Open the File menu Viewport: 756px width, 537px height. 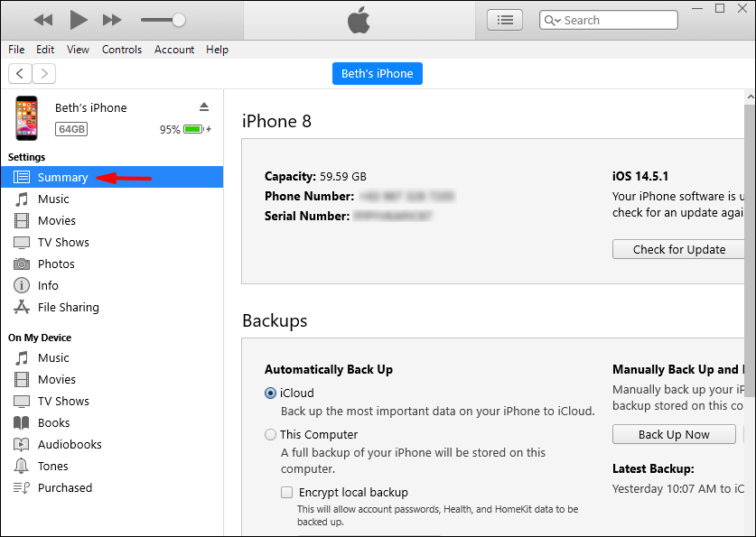16,50
